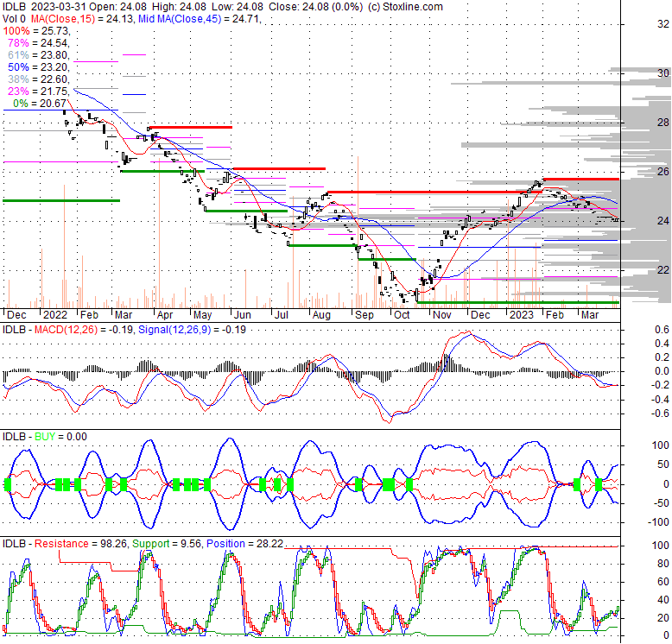Image resolution: width=672 pixels, height=644 pixels.
Task: Click the '61% = 23.80' Fibonacci level
Action: pos(39,54)
